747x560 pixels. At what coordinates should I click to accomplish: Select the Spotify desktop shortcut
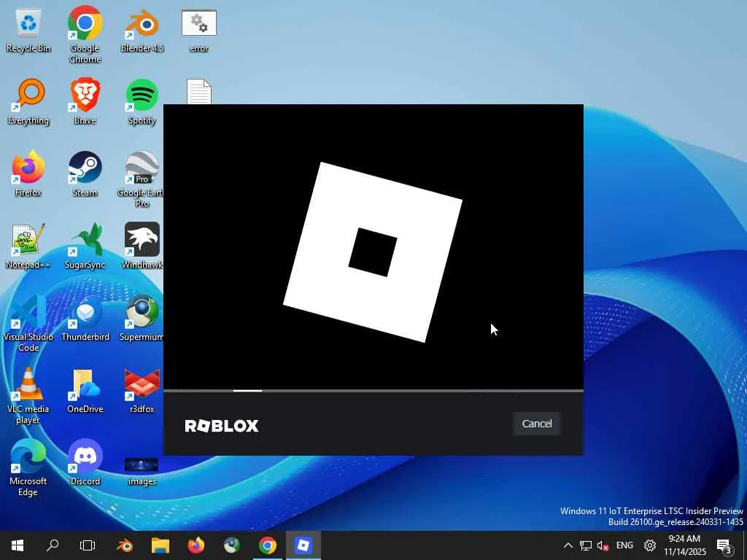click(142, 102)
